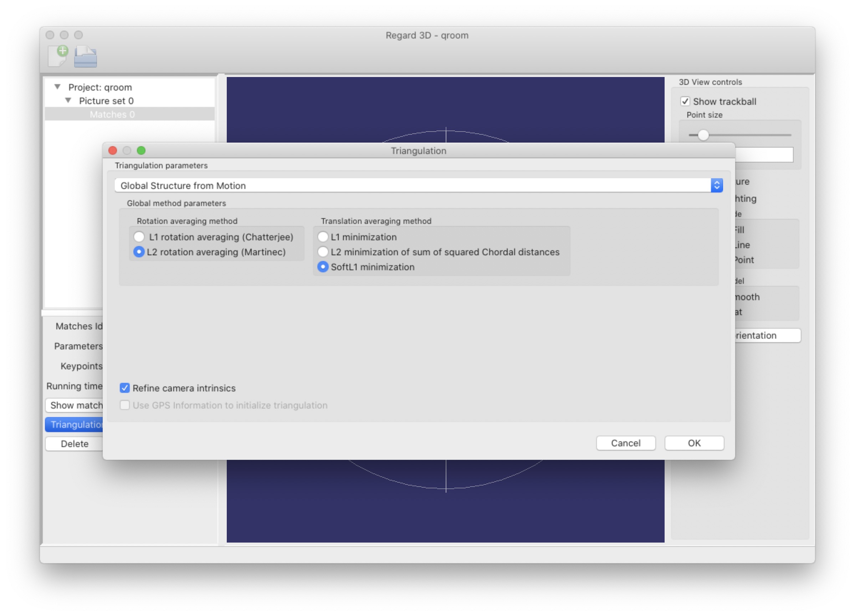Click the Show matching results button
Image resolution: width=855 pixels, height=616 pixels.
75,405
